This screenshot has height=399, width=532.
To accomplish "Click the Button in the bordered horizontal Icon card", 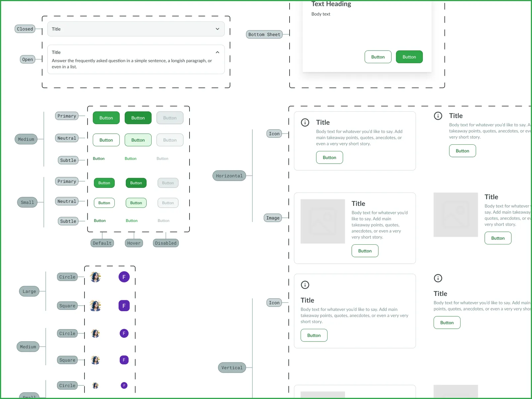I will [x=330, y=158].
